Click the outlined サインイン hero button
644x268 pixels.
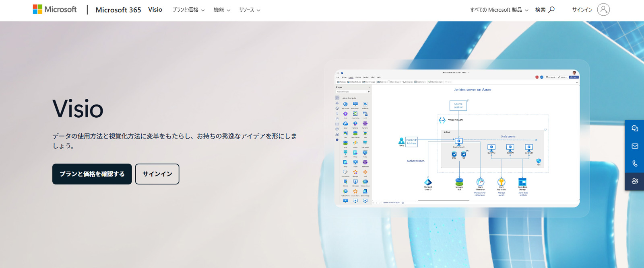coord(157,174)
